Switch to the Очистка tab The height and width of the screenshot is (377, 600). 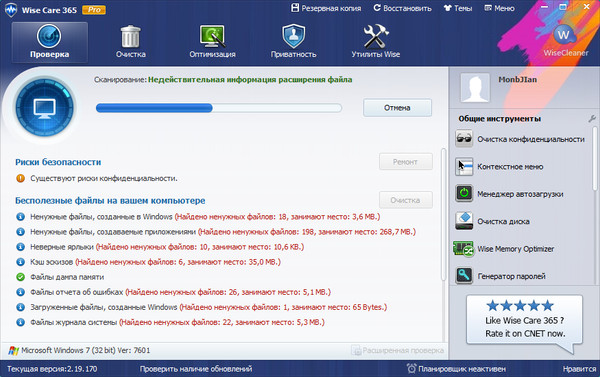tap(131, 42)
